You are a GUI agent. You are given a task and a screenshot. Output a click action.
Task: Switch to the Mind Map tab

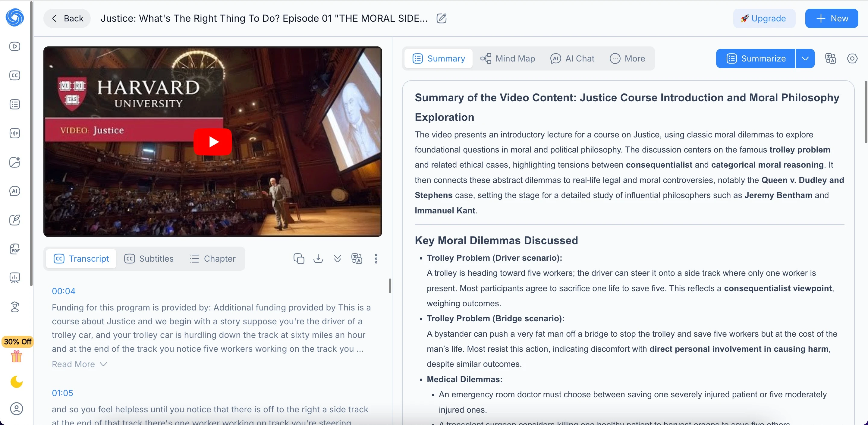[x=508, y=58]
